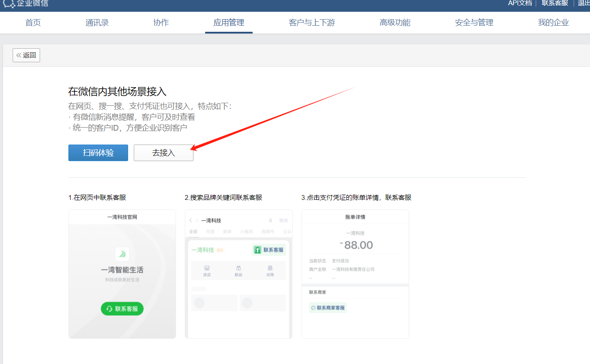Click the 进店 shop icon

207,268
